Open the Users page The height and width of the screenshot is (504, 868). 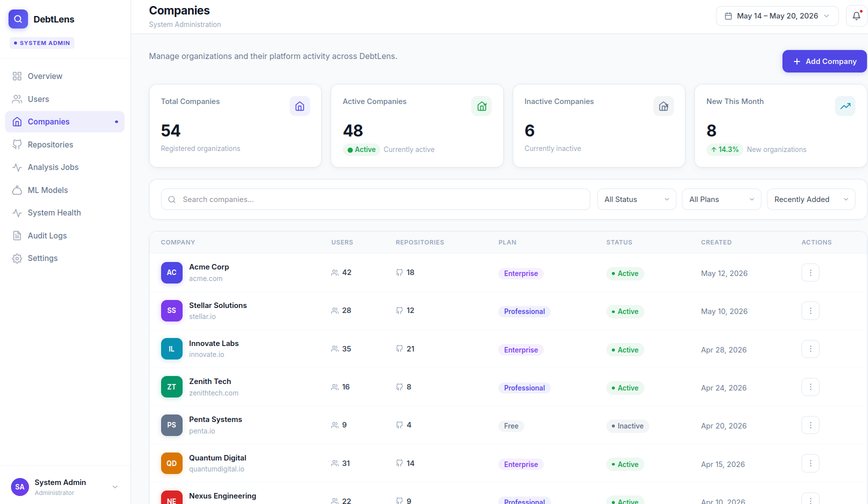[65, 99]
